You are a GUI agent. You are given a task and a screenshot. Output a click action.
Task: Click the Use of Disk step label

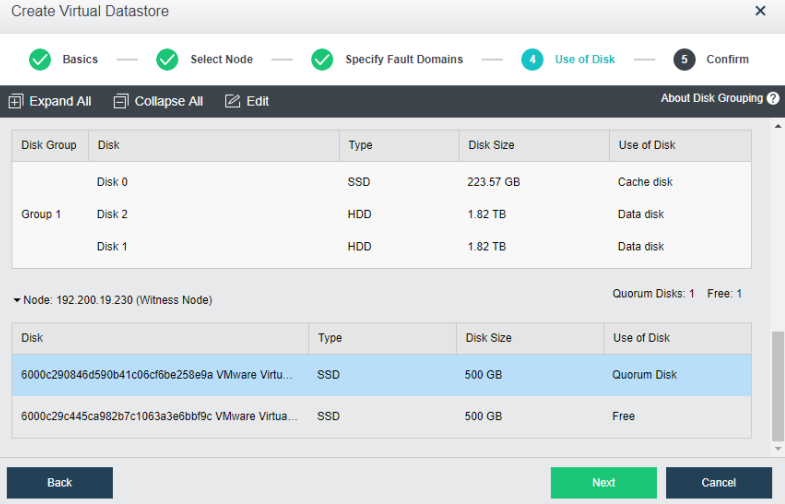585,60
